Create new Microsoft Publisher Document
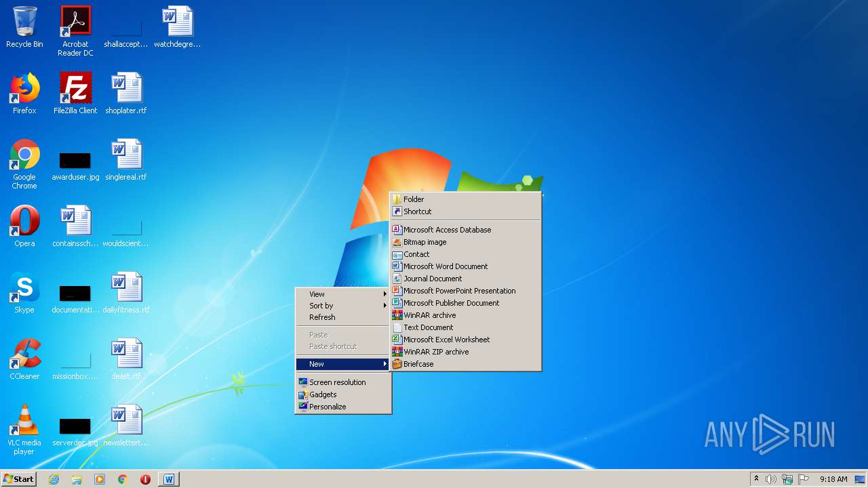Image resolution: width=868 pixels, height=488 pixels. [x=465, y=303]
